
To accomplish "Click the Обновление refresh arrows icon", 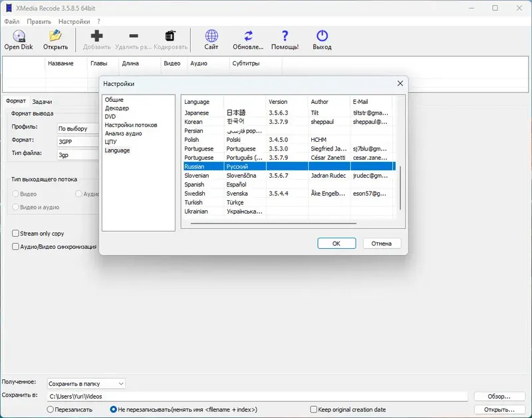I will [248, 36].
